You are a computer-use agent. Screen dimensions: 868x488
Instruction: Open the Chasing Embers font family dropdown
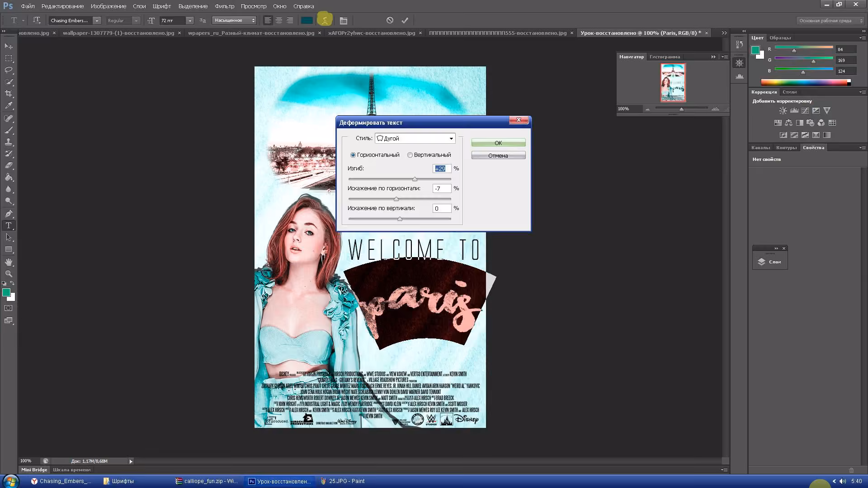(x=97, y=20)
